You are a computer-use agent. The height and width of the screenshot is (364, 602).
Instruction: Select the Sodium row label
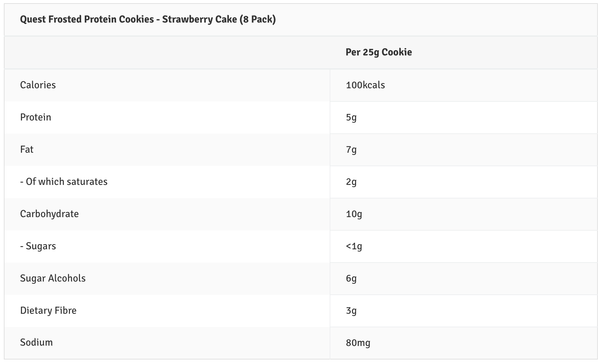[36, 342]
